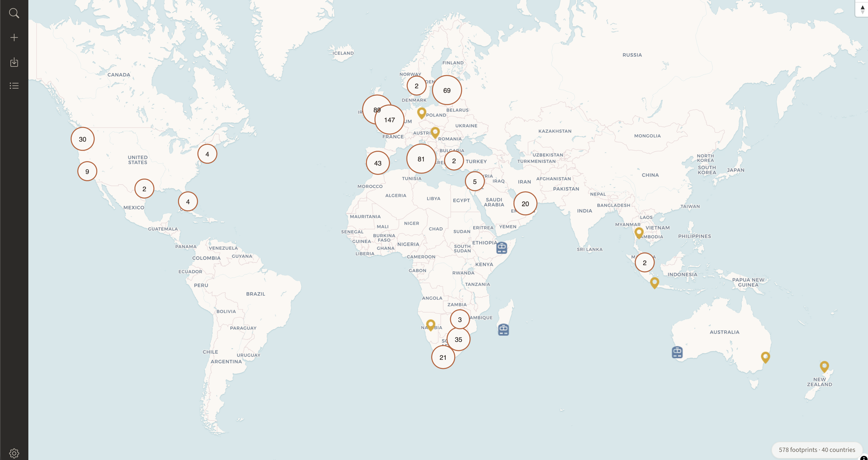
Task: Open the info attribution button
Action: click(864, 458)
